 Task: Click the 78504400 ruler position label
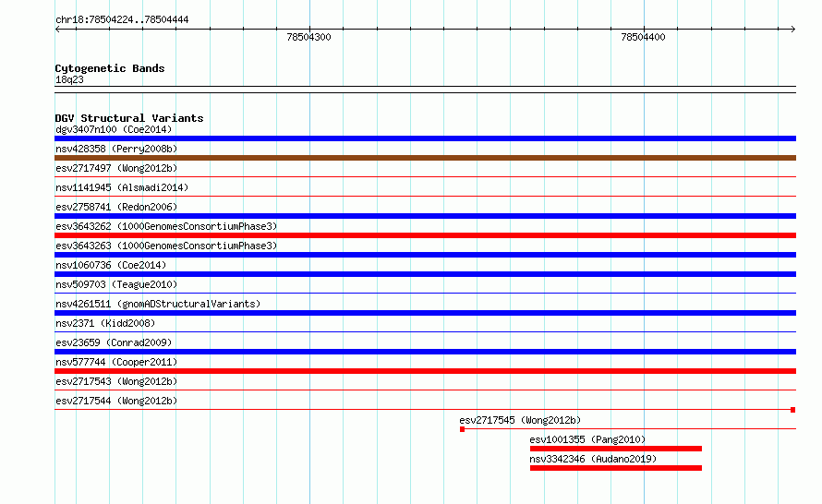click(643, 37)
